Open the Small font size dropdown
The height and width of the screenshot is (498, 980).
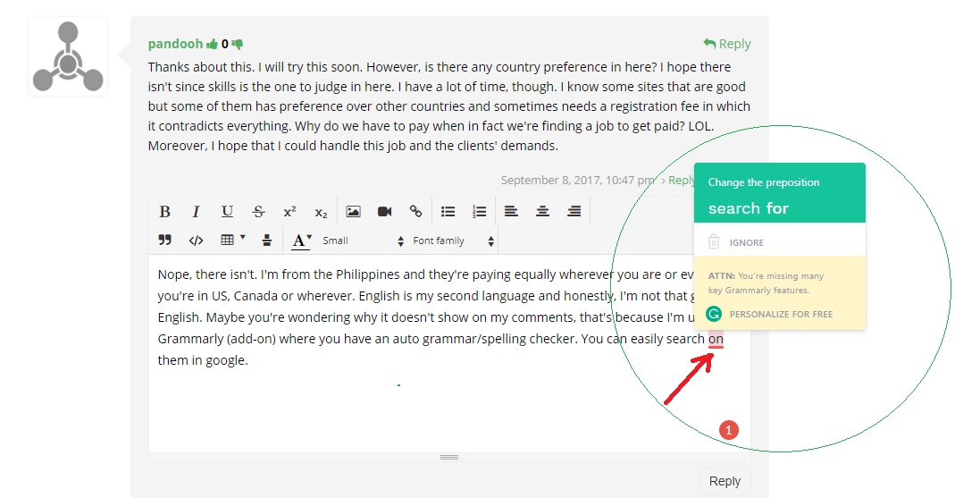363,241
